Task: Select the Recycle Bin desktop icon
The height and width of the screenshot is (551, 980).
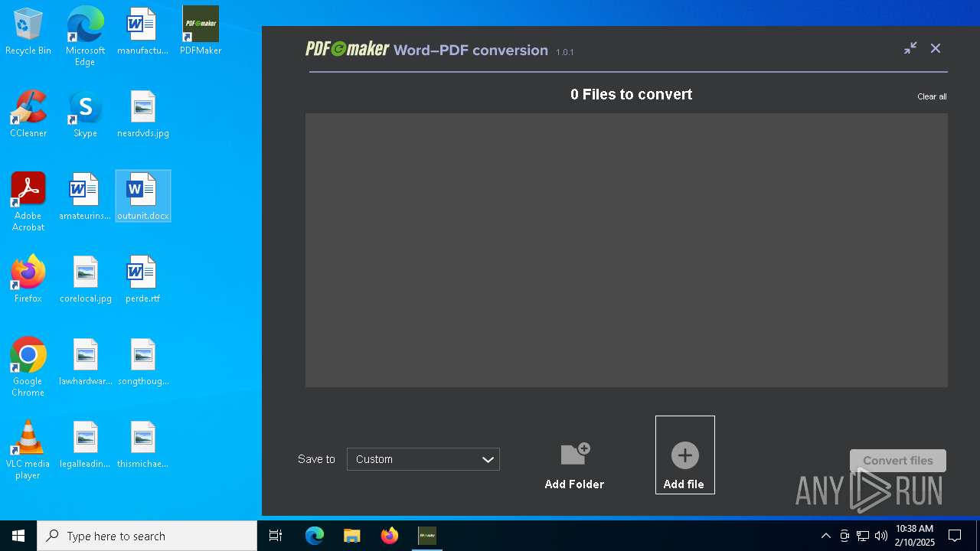Action: click(x=28, y=32)
